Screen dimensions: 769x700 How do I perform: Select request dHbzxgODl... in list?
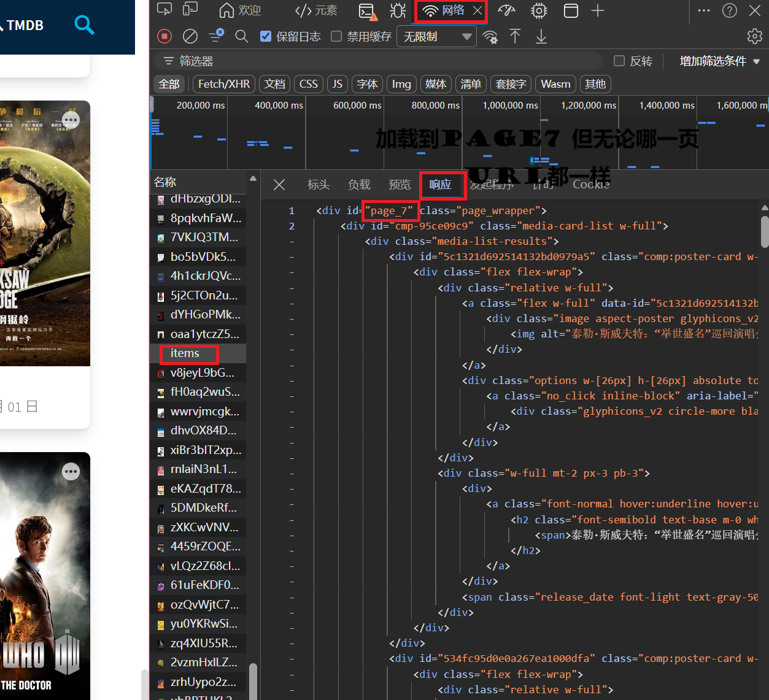tap(198, 199)
